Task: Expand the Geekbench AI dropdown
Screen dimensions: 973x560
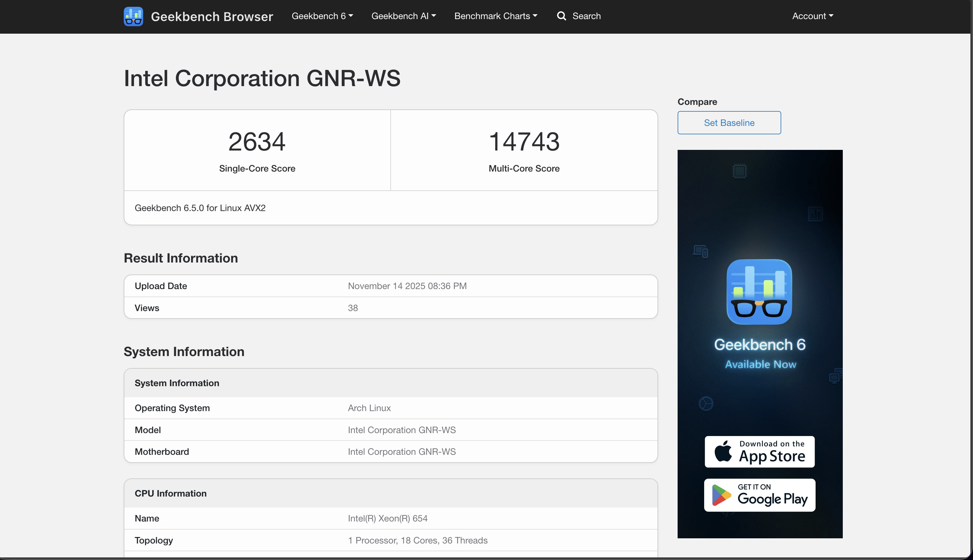Action: (404, 16)
